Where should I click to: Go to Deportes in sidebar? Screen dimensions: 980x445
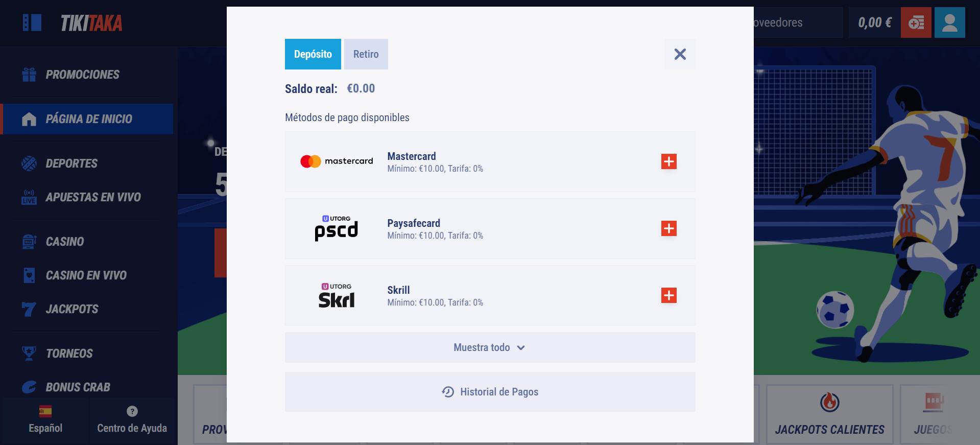point(71,163)
